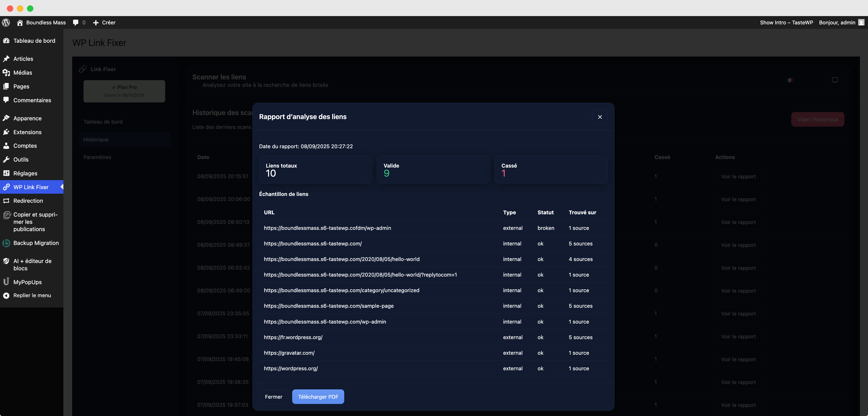The width and height of the screenshot is (868, 416).
Task: Open MyPopUps sidebar item
Action: click(x=27, y=282)
